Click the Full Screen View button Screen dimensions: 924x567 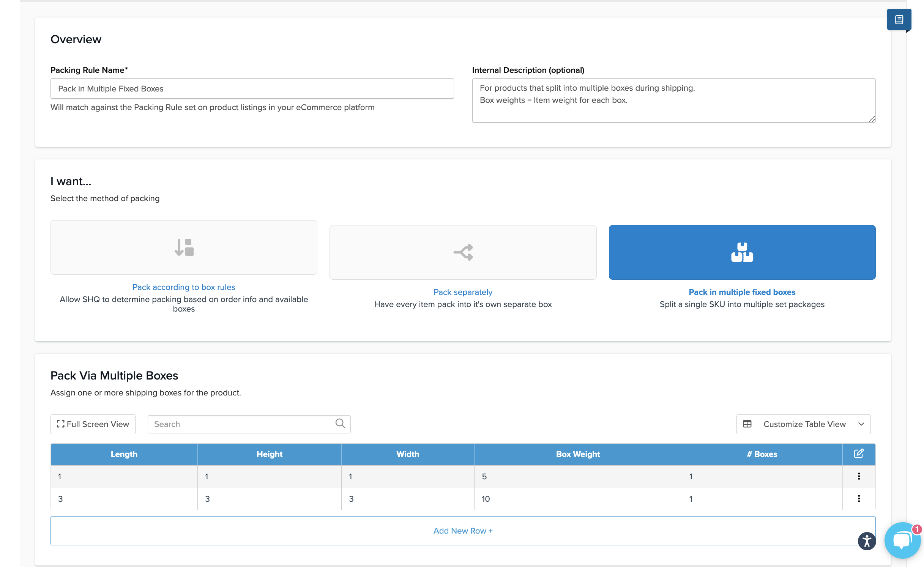pos(93,424)
